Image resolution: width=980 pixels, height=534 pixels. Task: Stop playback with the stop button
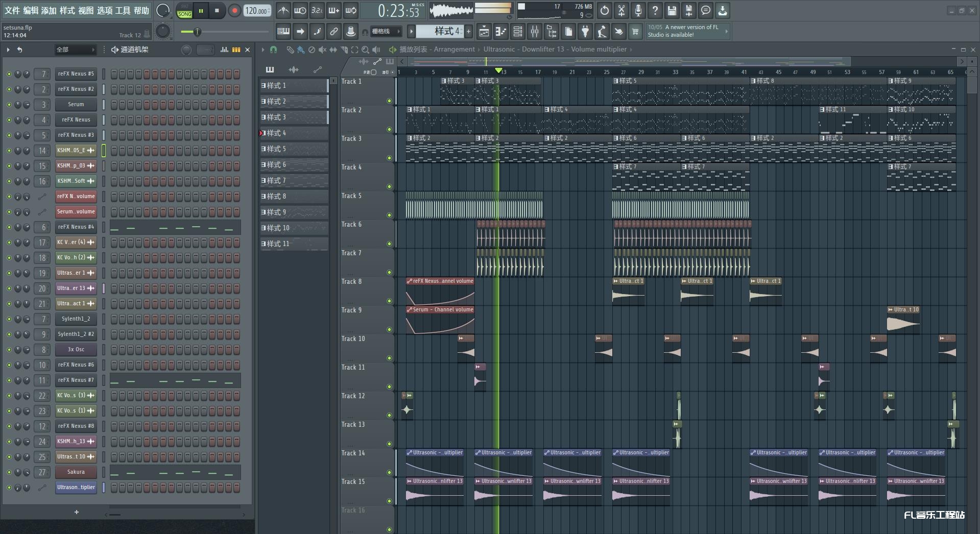pos(217,10)
